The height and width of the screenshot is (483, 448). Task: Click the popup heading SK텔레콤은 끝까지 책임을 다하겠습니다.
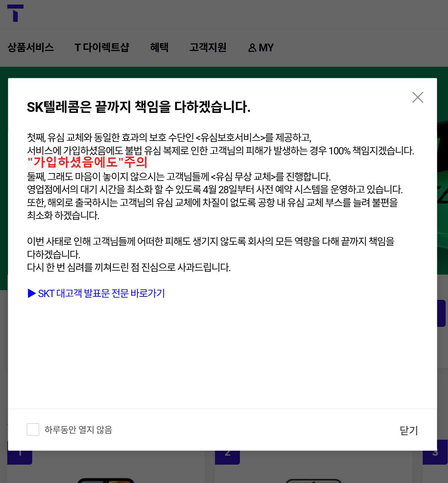(138, 107)
